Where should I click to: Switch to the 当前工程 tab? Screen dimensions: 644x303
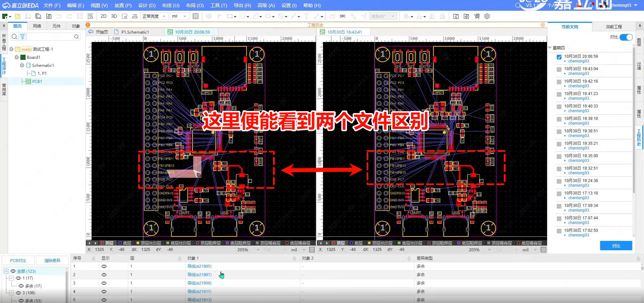point(613,27)
